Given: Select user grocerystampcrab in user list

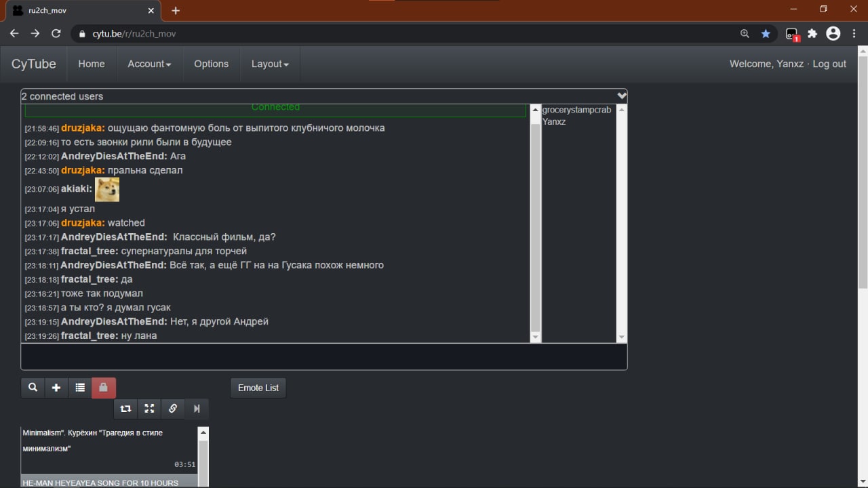Looking at the screenshot, I should (x=576, y=110).
